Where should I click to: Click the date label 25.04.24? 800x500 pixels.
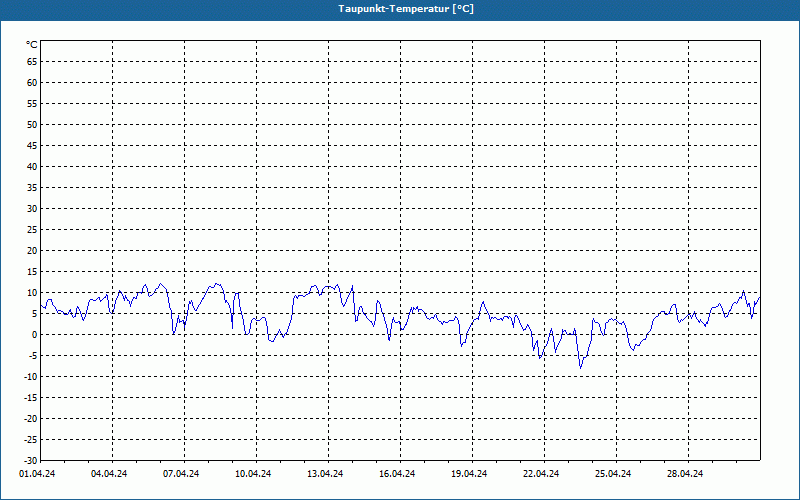click(x=613, y=474)
